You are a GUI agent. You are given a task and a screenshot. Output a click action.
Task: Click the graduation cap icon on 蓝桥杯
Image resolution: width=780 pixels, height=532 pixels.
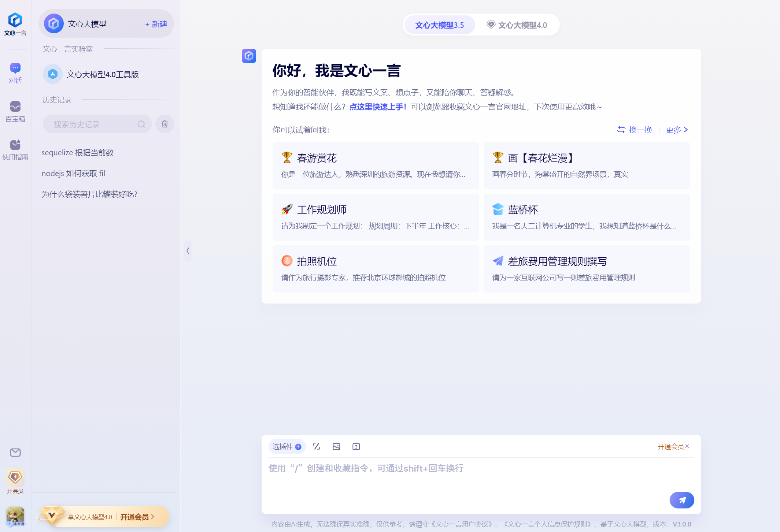pos(498,209)
